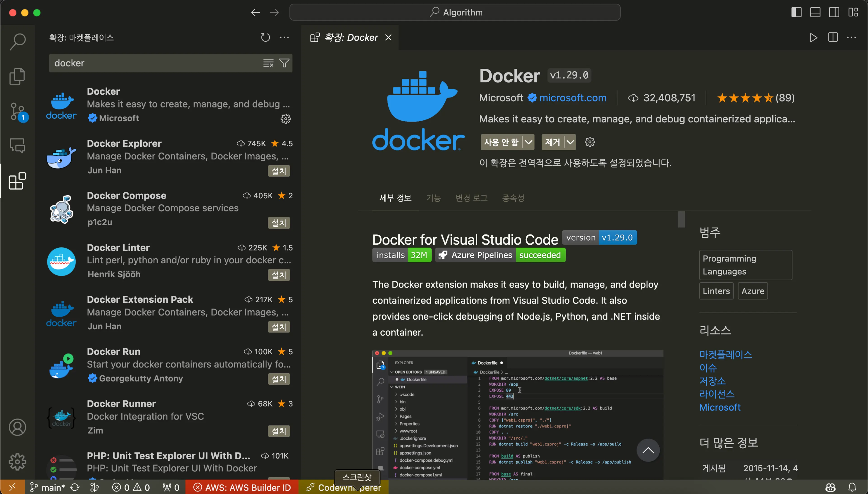Select the Extensions view icon
868x494 pixels.
[x=17, y=181]
